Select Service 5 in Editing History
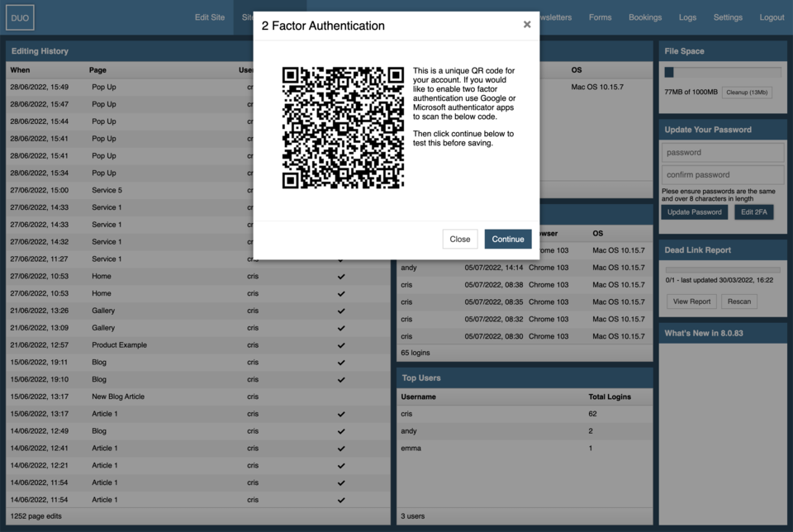The image size is (793, 532). pyautogui.click(x=107, y=190)
